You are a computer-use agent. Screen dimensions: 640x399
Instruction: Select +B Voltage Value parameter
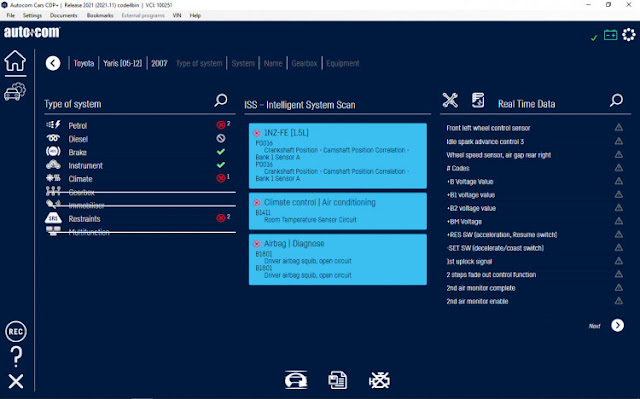tap(470, 182)
